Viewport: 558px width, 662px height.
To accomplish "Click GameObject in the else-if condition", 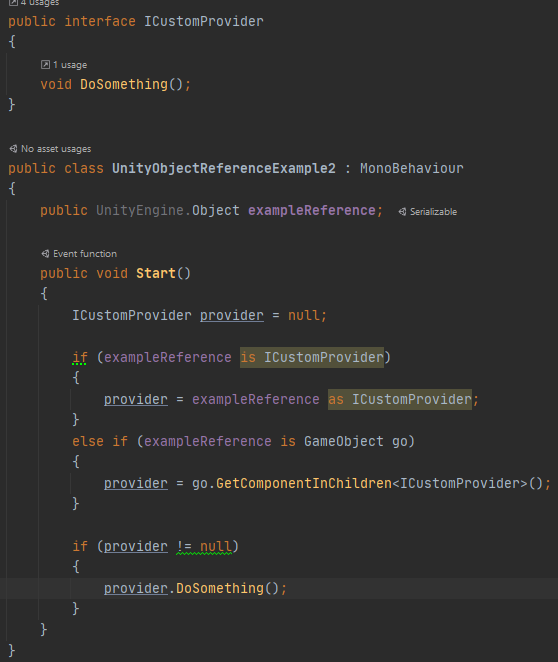I will (344, 442).
